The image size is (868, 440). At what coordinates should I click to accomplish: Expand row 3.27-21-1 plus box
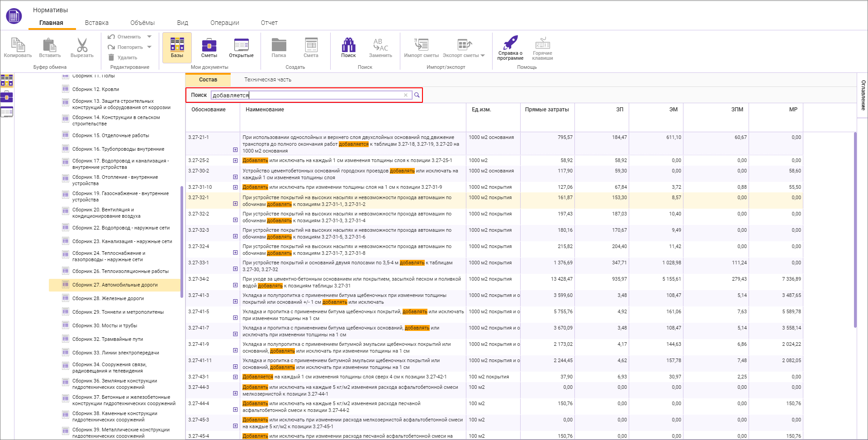coord(235,149)
